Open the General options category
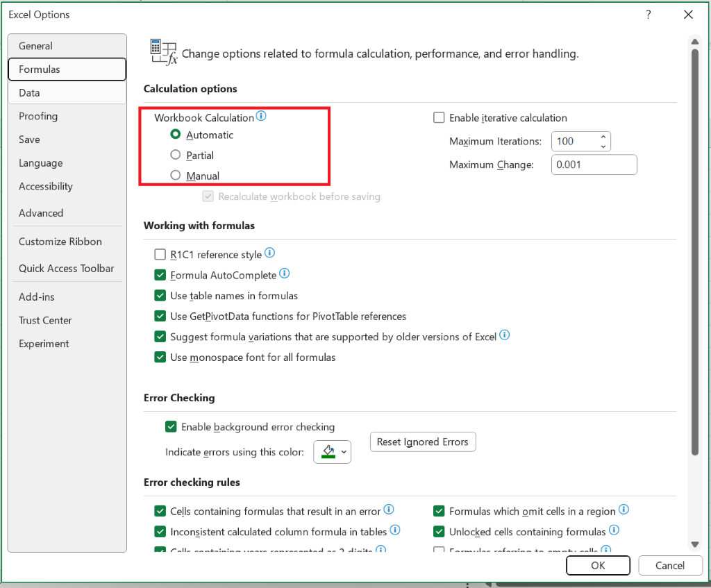 click(x=67, y=46)
